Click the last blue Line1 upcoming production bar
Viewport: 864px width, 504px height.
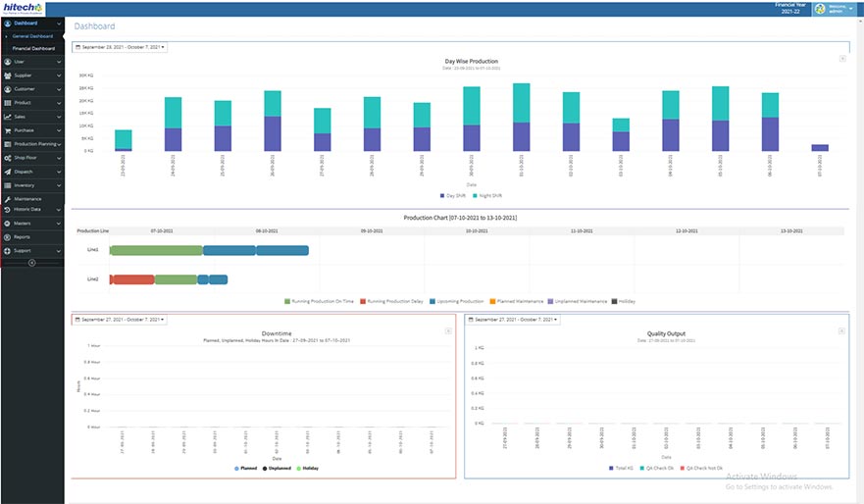click(x=282, y=251)
